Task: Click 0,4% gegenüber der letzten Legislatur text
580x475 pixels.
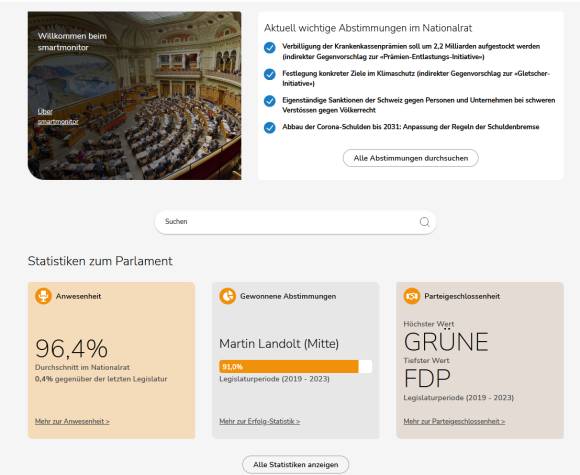Action: point(101,379)
